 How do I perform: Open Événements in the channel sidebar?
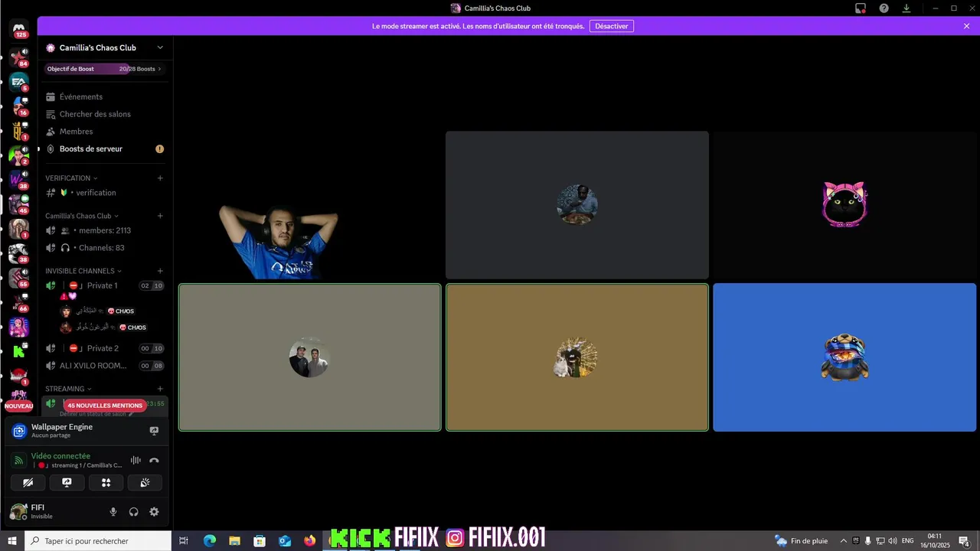click(x=105, y=96)
